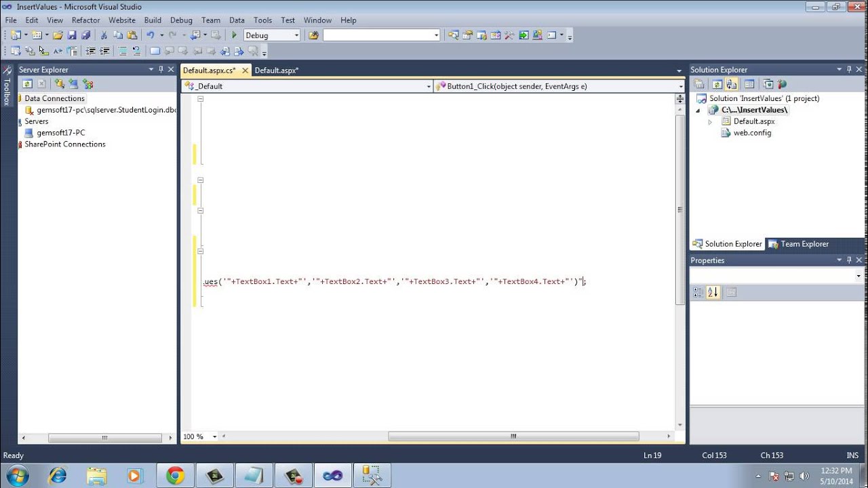Pin the Server Explorer panel

161,69
